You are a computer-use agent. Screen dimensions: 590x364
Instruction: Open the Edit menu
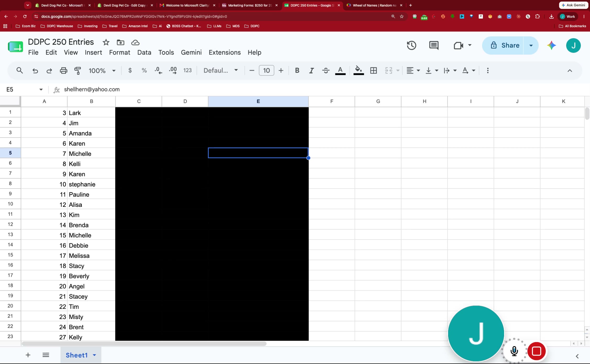51,52
